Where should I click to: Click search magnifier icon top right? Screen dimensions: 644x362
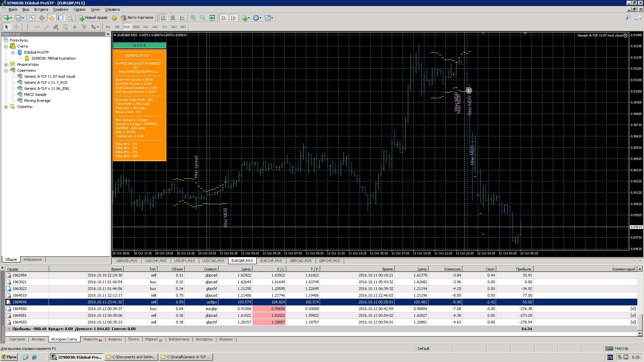628,18
